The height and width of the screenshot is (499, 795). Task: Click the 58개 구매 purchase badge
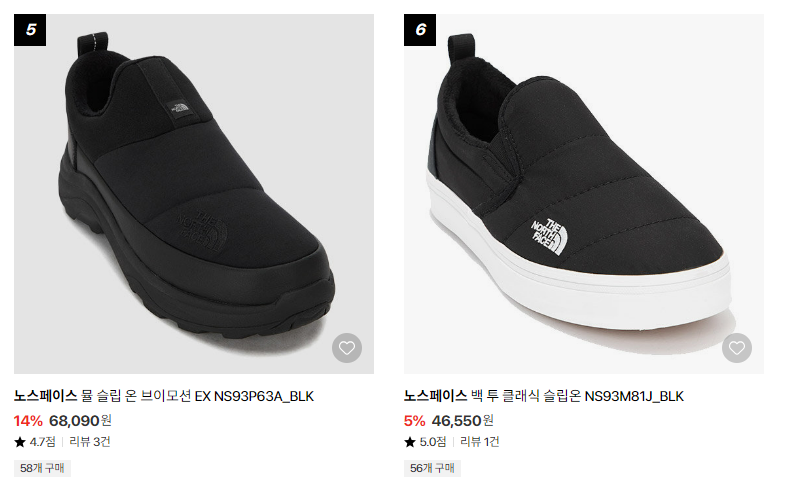pyautogui.click(x=42, y=467)
